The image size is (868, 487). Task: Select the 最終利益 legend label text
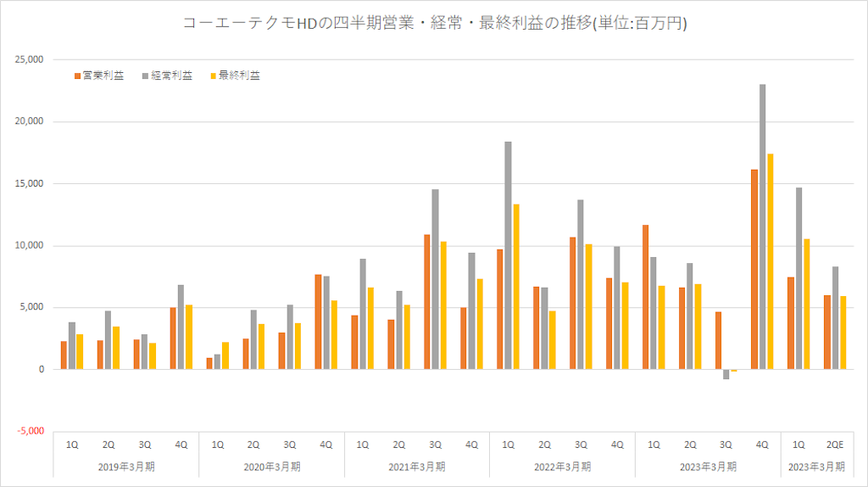(239, 76)
